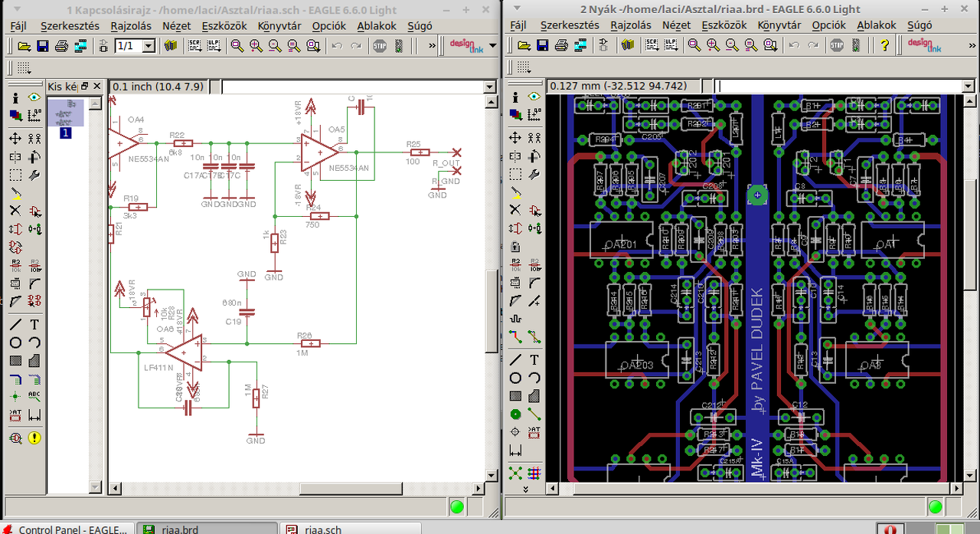Select the Delete tool in schematic palette

[x=15, y=211]
